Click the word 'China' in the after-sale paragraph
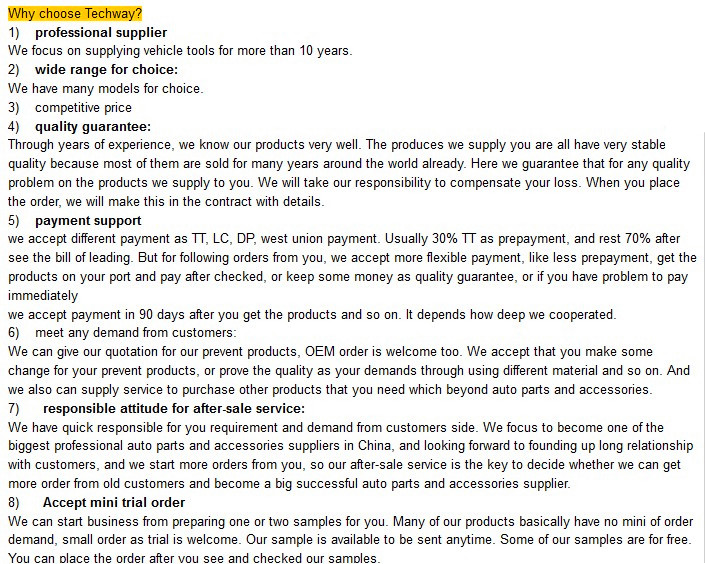705x564 pixels. point(374,445)
